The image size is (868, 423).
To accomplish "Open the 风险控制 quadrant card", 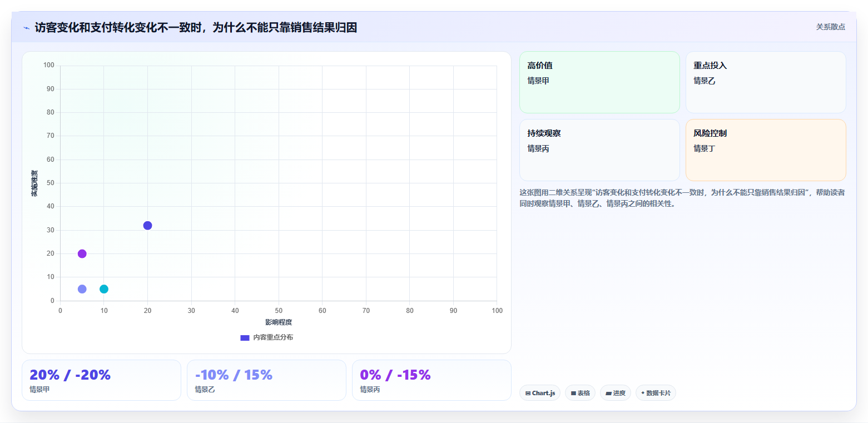I will 766,150.
